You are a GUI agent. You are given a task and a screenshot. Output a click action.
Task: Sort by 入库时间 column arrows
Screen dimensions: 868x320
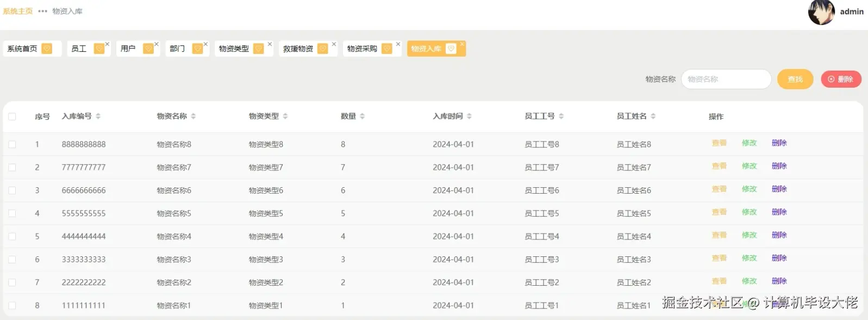click(x=469, y=116)
